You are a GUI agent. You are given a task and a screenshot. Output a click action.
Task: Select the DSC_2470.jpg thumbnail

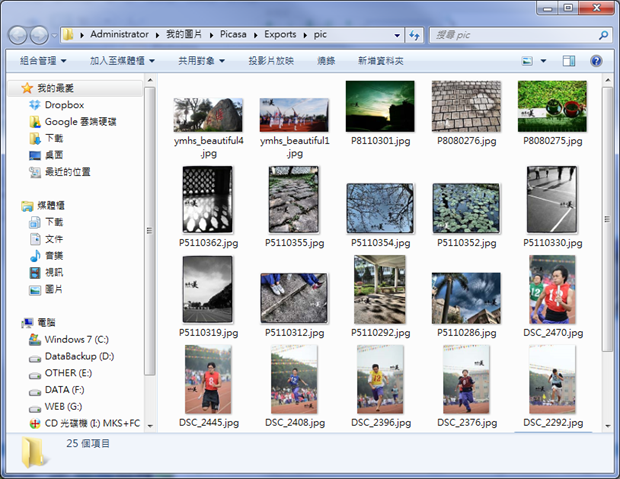click(552, 289)
